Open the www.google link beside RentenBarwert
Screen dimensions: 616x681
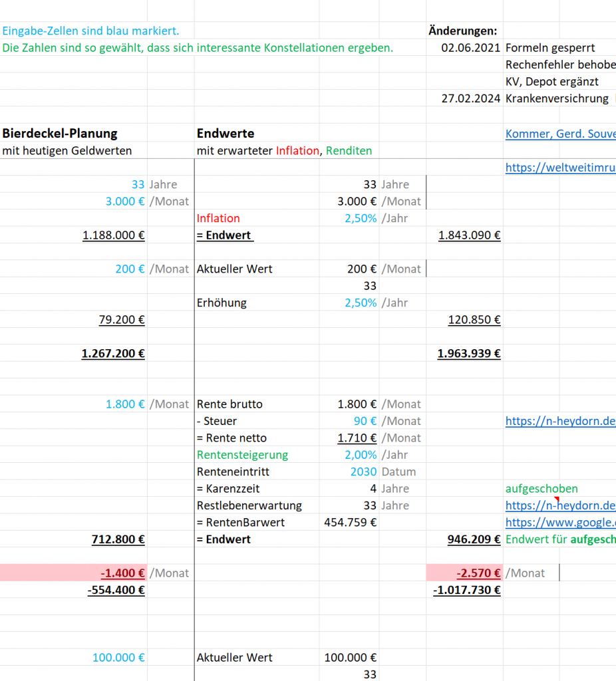(x=559, y=523)
